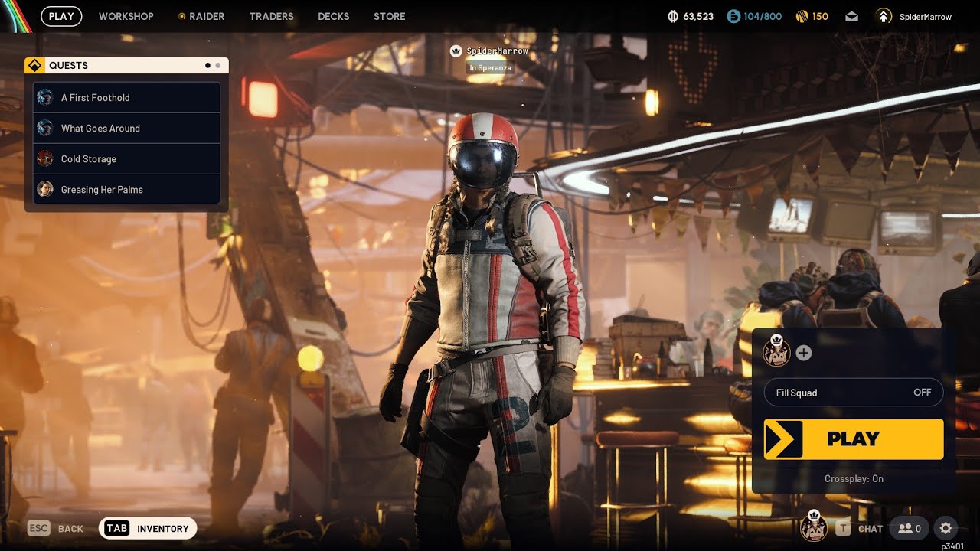Click the What Goes Around quest portrait
Image resolution: width=980 pixels, height=551 pixels.
click(x=45, y=128)
